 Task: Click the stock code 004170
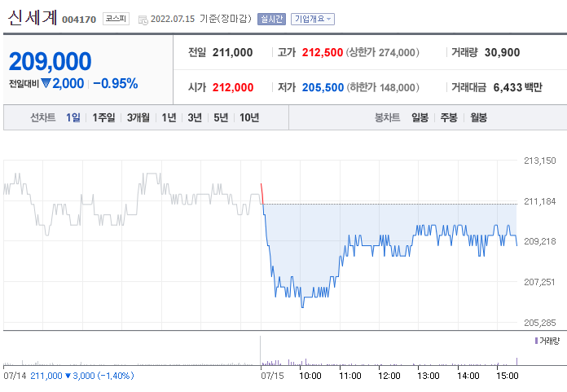79,20
